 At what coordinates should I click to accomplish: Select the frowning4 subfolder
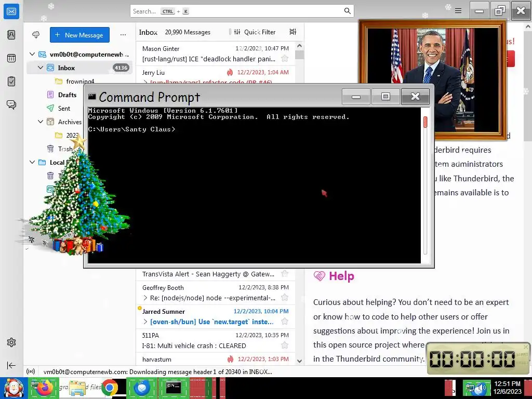[79, 81]
